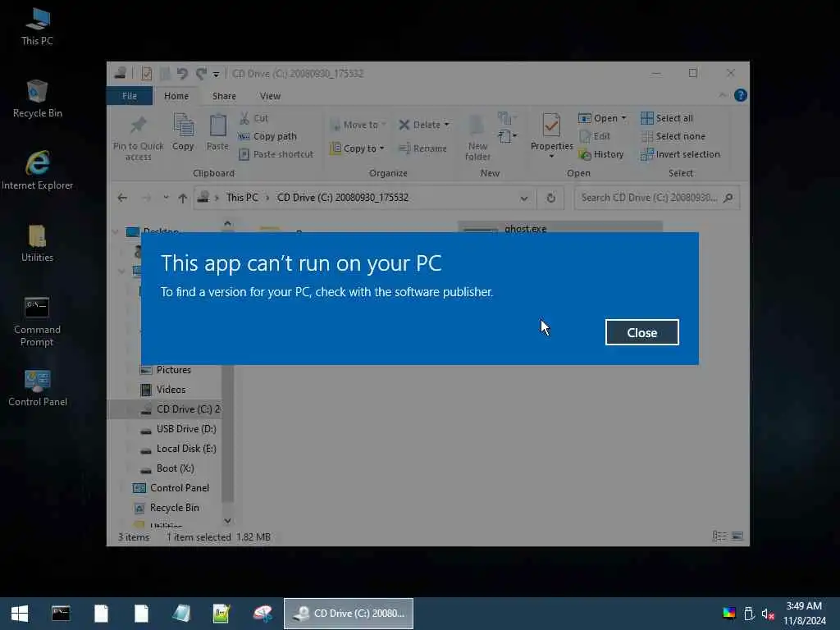Switch to the Share ribbon tab
Image resolution: width=840 pixels, height=630 pixels.
click(224, 96)
